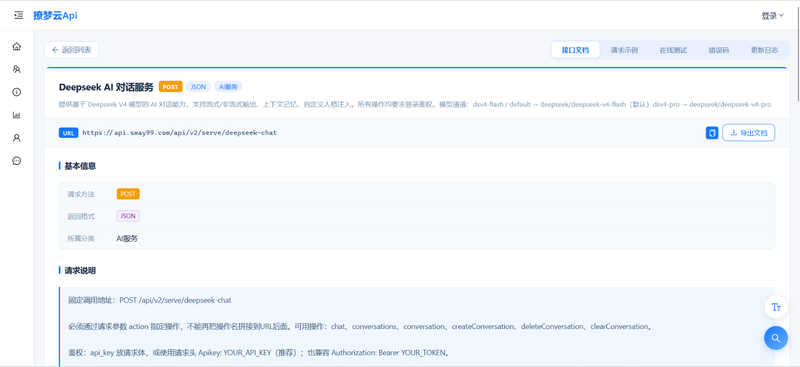Click the 返回格式 label
800x367 pixels.
81,216
